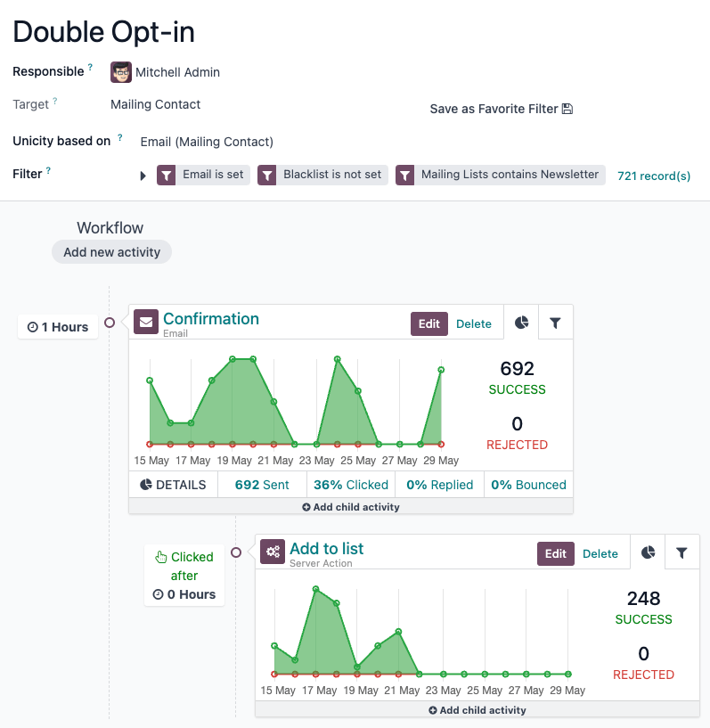The height and width of the screenshot is (728, 710).
Task: Open the 36% Clicked statistics link
Action: point(350,484)
